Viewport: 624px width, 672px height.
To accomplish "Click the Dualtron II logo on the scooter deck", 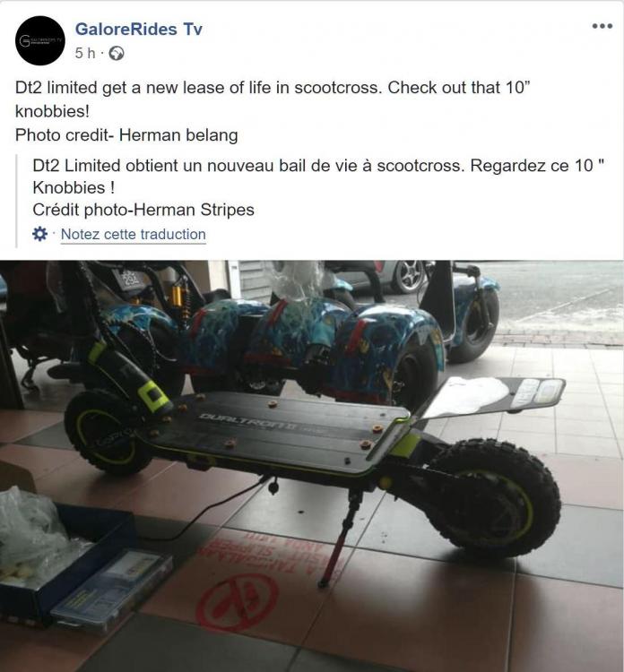I will point(249,422).
